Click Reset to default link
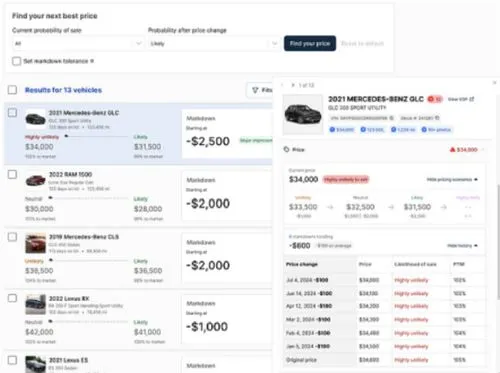500x373 pixels. click(362, 44)
